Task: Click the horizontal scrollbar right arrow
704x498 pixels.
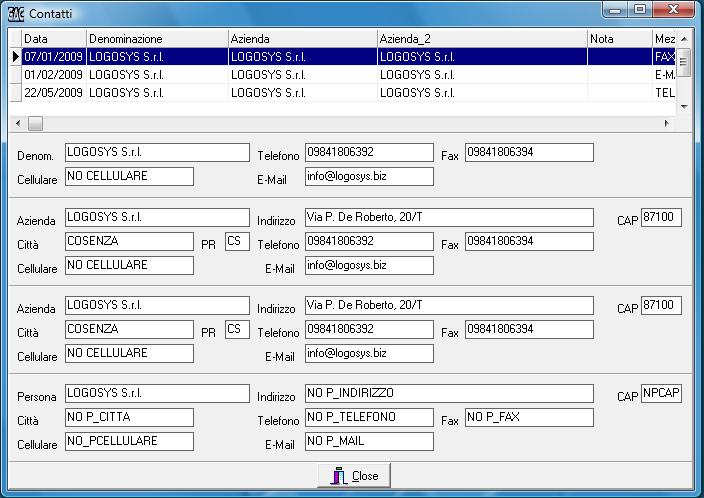Action: 667,123
